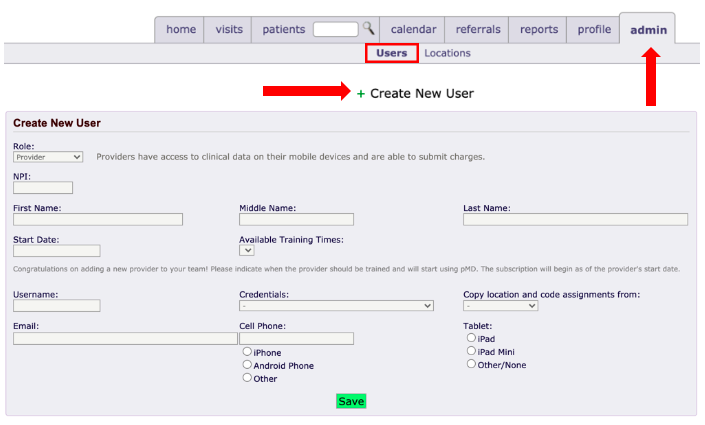The image size is (705, 425).
Task: Click the NPI input field
Action: coord(43,188)
